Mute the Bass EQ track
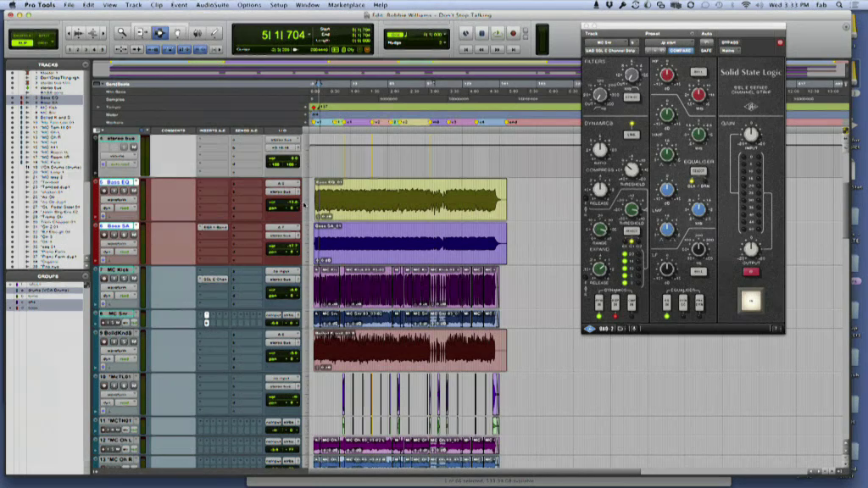 point(134,191)
